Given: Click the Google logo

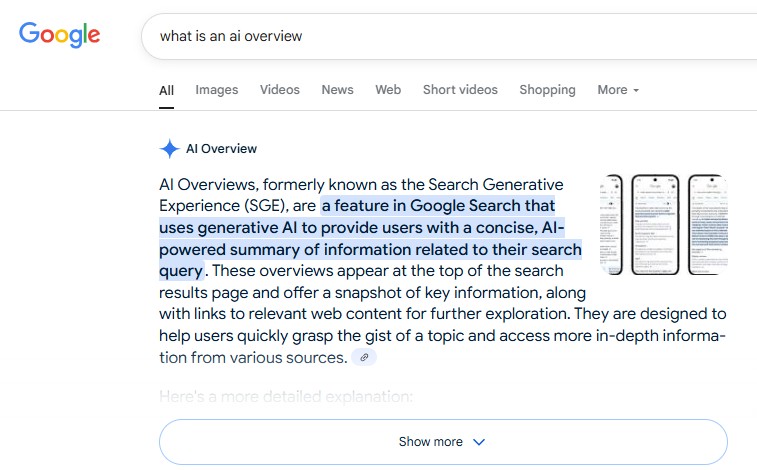Looking at the screenshot, I should [x=59, y=35].
